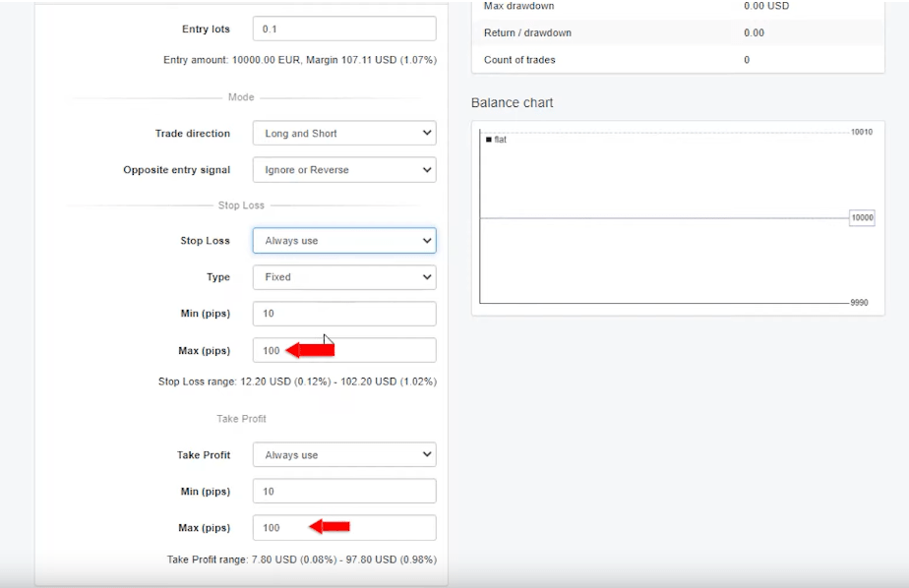The height and width of the screenshot is (588, 909).
Task: Click the Stop Loss Min (pips) field
Action: tap(343, 314)
